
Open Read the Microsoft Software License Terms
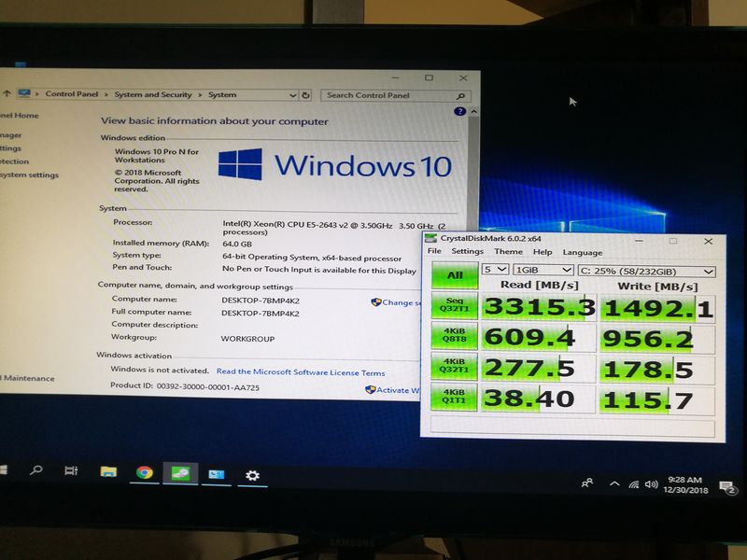301,371
